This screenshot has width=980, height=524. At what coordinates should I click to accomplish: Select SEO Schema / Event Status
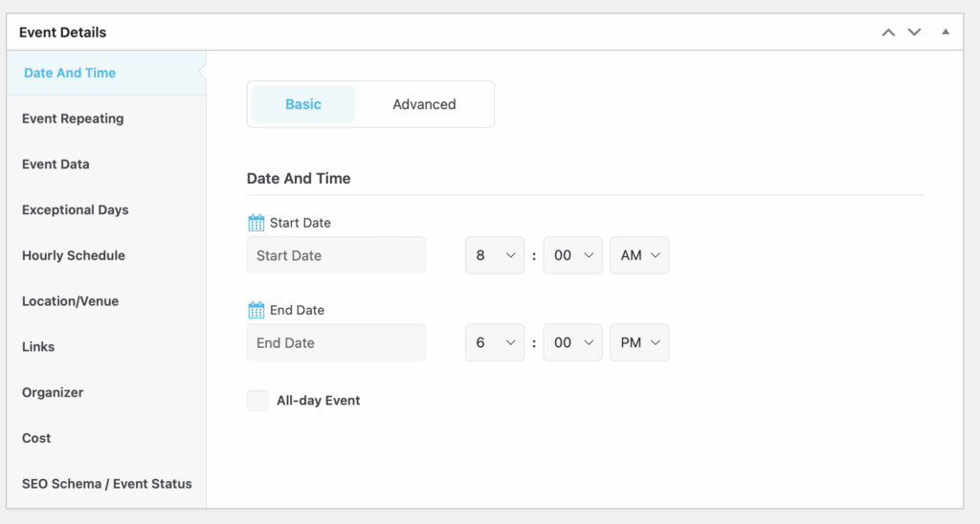coord(107,484)
